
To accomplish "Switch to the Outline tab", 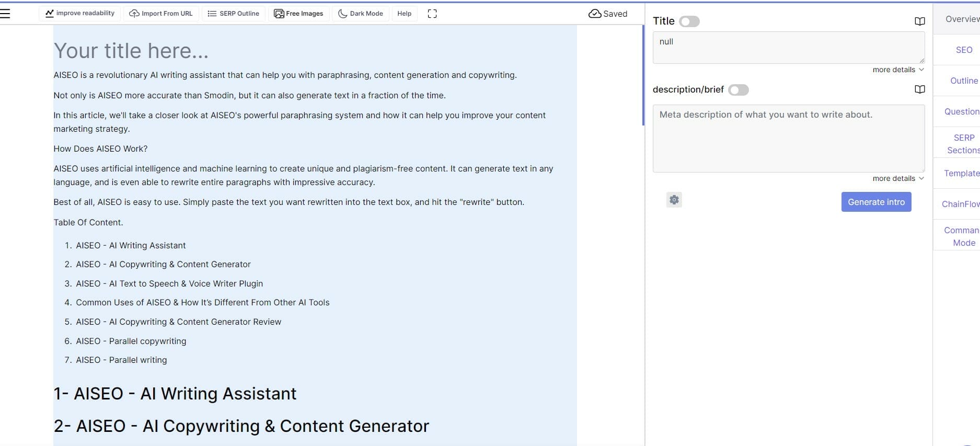I will point(963,81).
